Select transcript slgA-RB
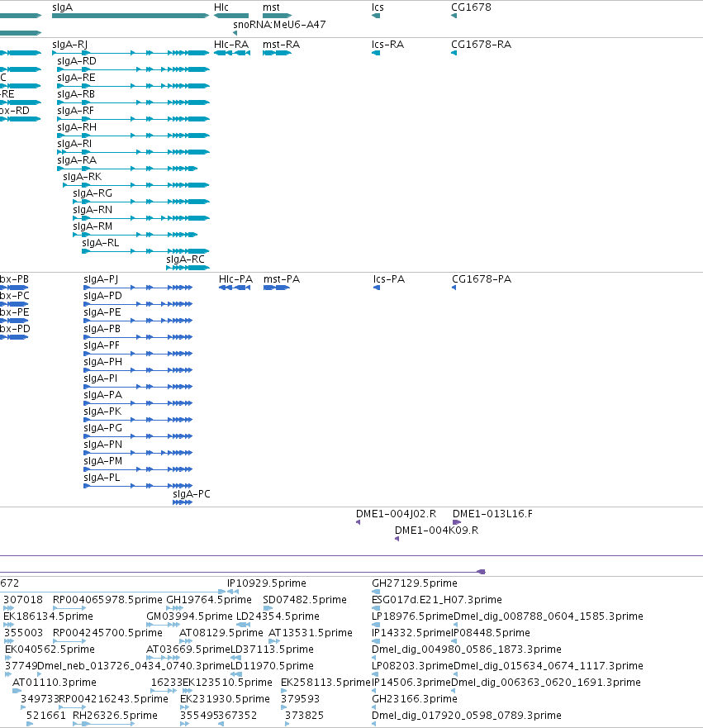The height and width of the screenshot is (728, 703). point(133,102)
